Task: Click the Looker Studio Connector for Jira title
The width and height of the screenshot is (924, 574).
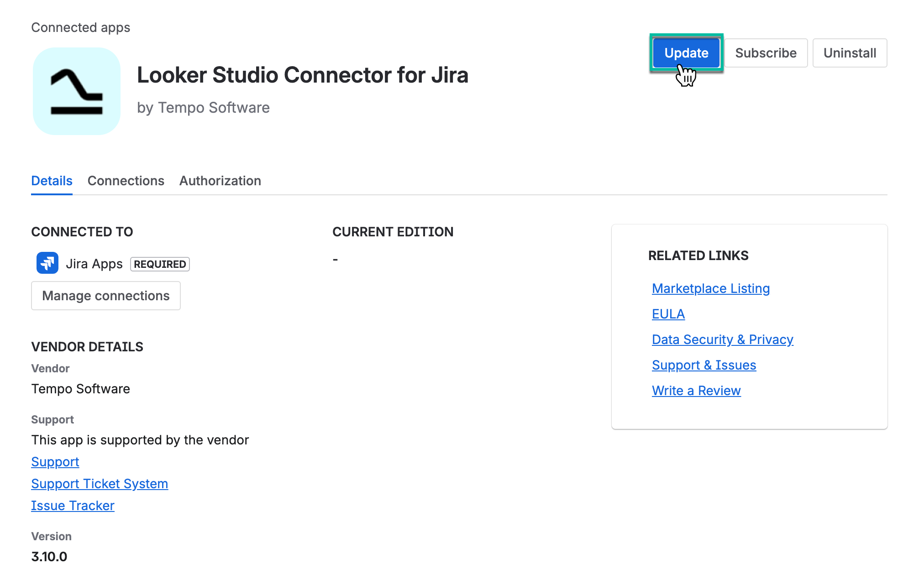Action: coord(303,75)
